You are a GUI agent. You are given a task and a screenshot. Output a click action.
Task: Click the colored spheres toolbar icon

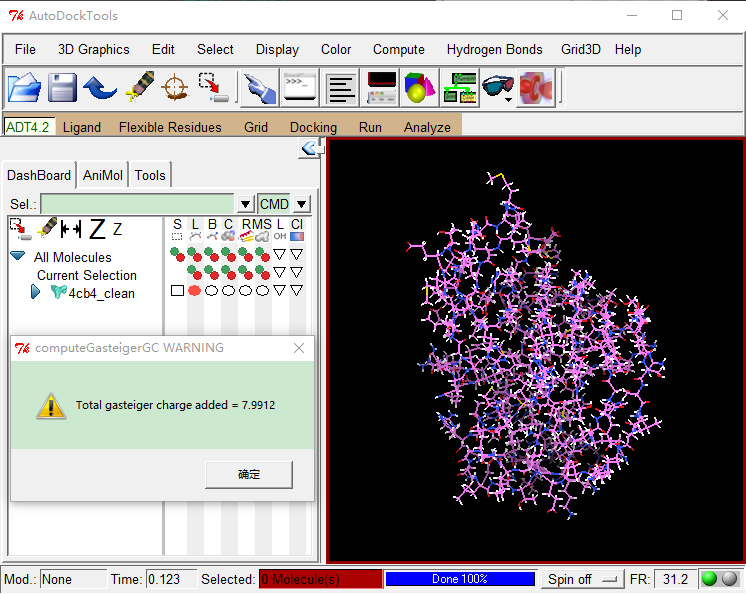pyautogui.click(x=418, y=88)
